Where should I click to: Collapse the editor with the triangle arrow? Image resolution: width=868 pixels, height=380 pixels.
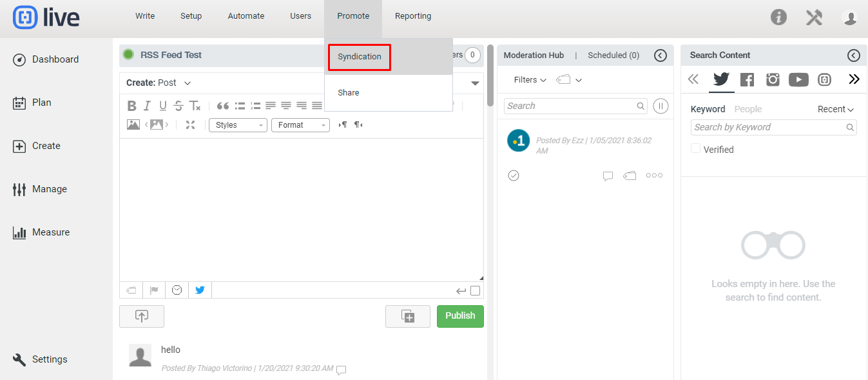(x=476, y=83)
